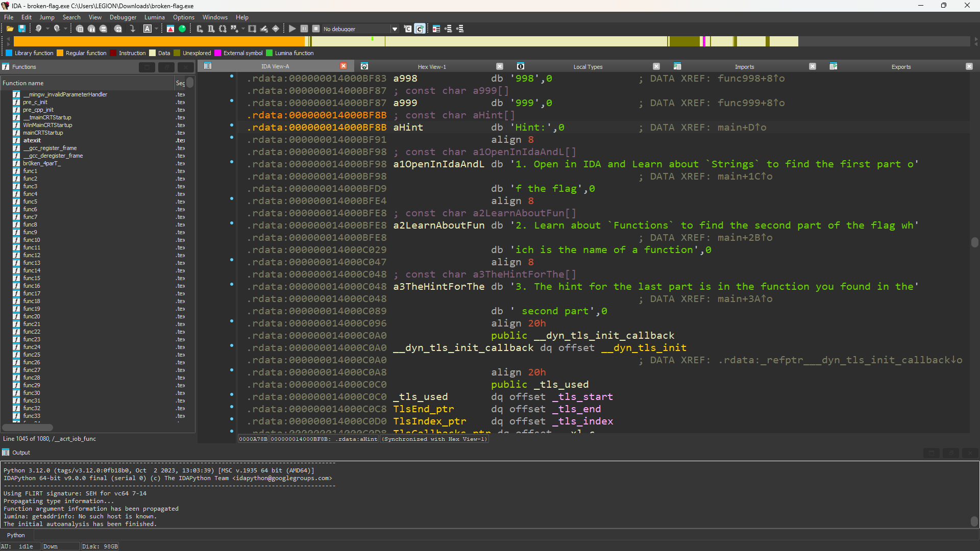Click the green circle toolbar icon
Screen dimensions: 980x551
182,29
